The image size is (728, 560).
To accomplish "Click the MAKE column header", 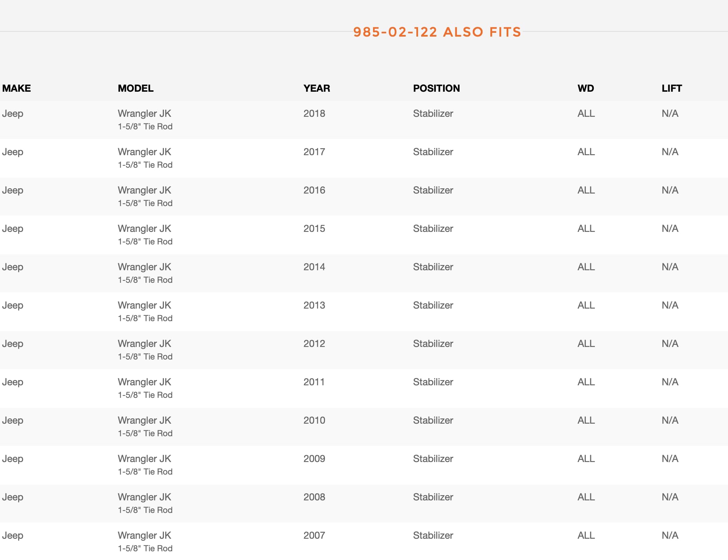I will click(x=16, y=88).
